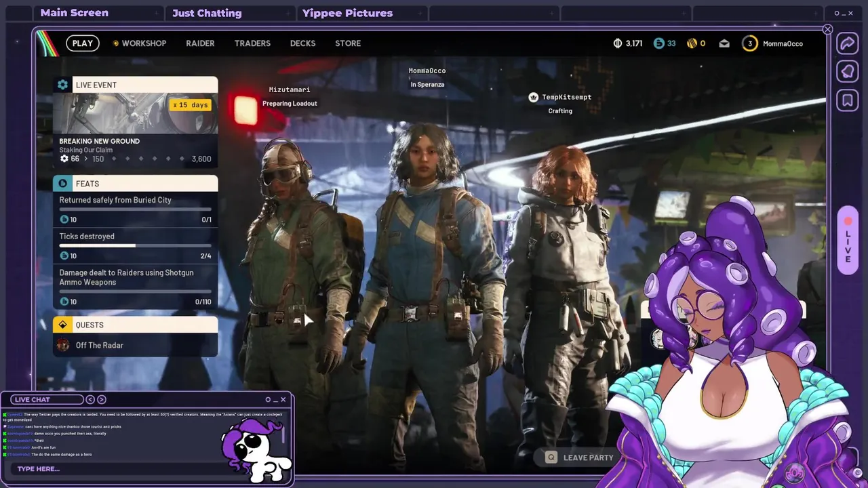The width and height of the screenshot is (868, 488).
Task: Select TempKitsempt player name tag
Action: 566,97
